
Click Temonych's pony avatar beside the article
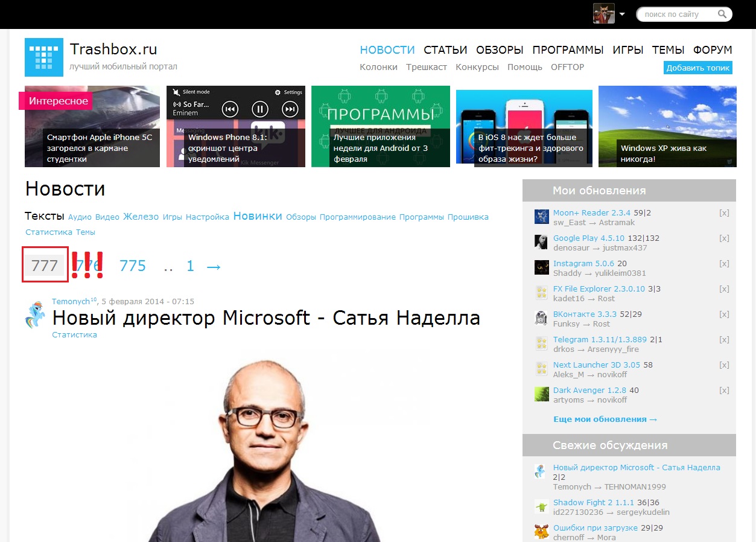(x=35, y=314)
